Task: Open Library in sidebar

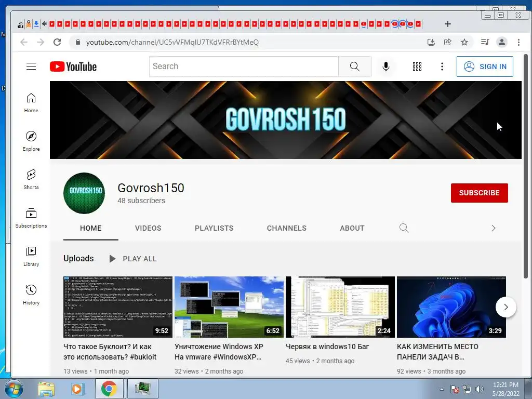Action: click(31, 257)
